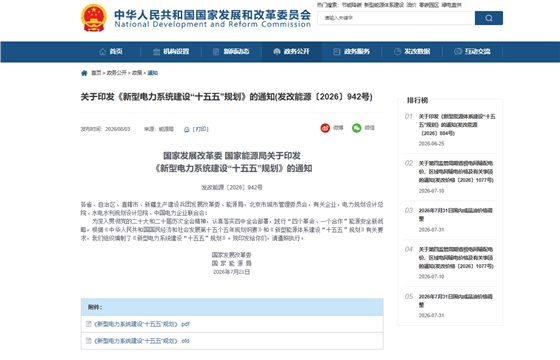560x360 pixels.
Task: Click the signature line 国家能源局
Action: tap(231, 264)
